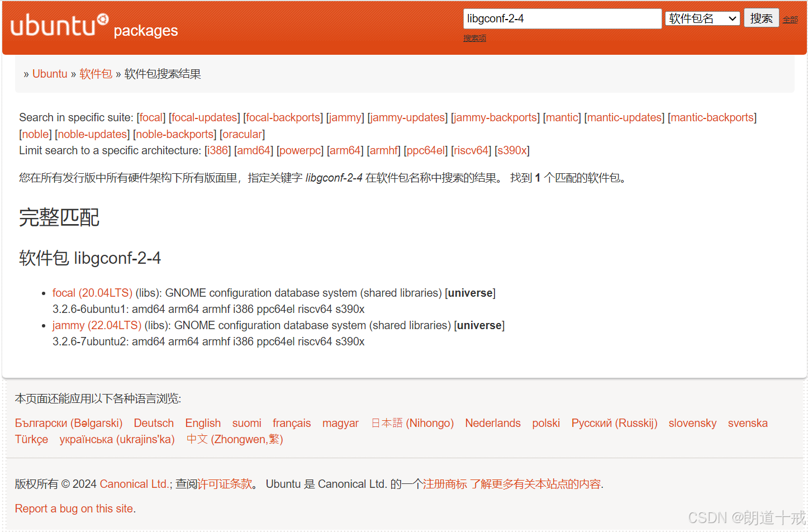Open the jammy (22.04LTS) package link

pyautogui.click(x=97, y=325)
